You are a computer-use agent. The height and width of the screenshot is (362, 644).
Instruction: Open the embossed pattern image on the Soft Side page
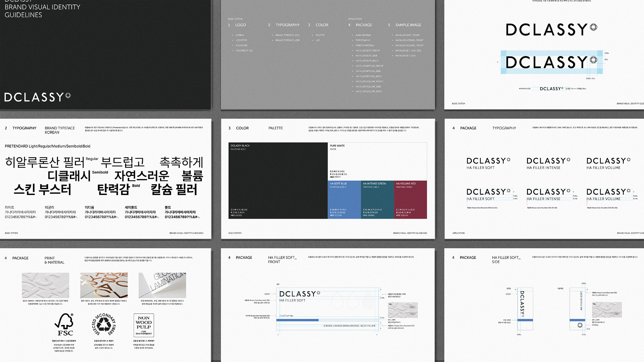607,310
